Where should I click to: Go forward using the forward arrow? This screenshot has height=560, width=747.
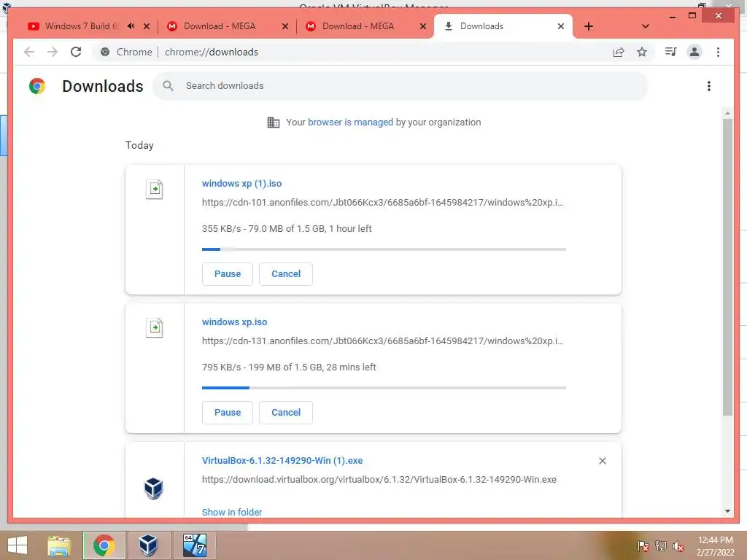[x=53, y=52]
